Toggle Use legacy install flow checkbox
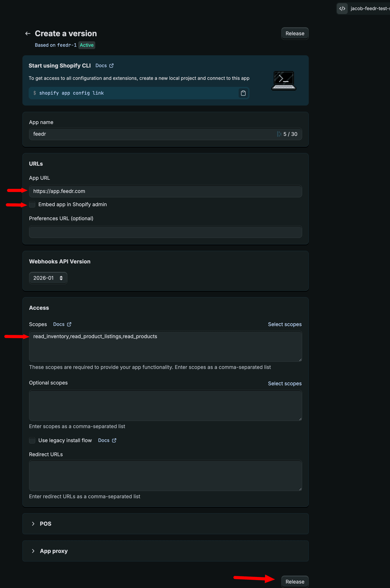The height and width of the screenshot is (588, 390). point(32,440)
